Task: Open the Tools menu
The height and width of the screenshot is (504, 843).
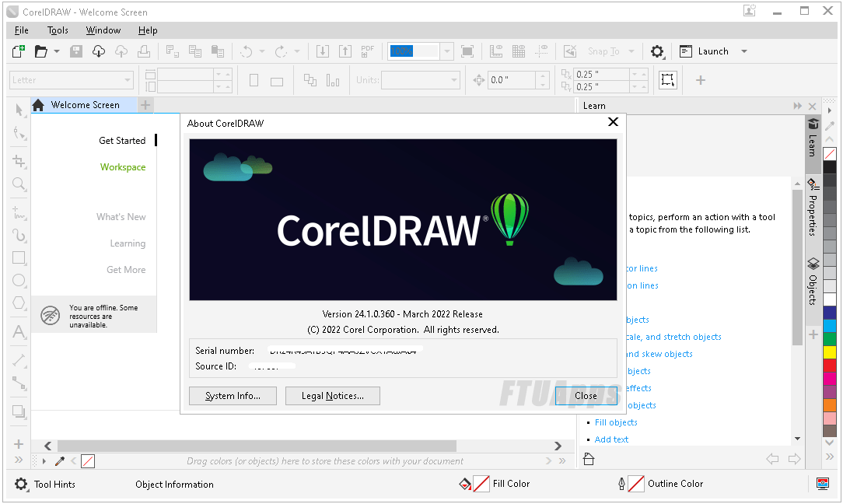Action: click(x=58, y=30)
